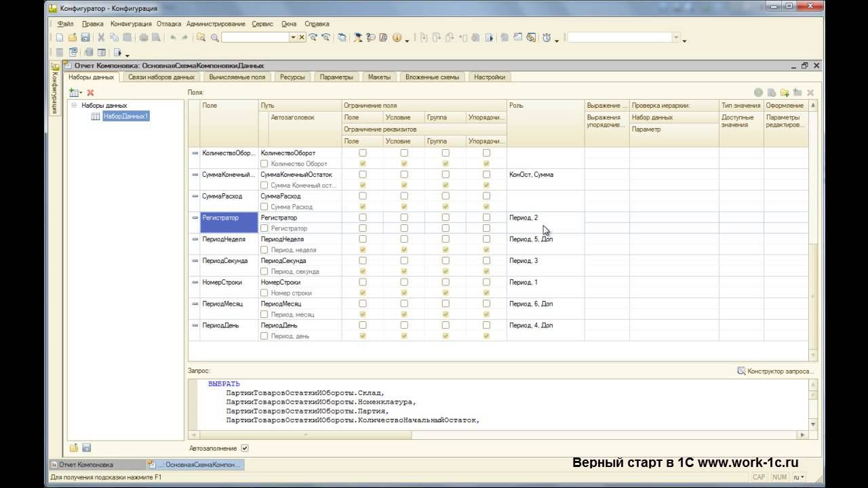This screenshot has height=488, width=868.
Task: Enable Автозаголовок checkbox for ПериодНеделя
Action: (x=264, y=250)
